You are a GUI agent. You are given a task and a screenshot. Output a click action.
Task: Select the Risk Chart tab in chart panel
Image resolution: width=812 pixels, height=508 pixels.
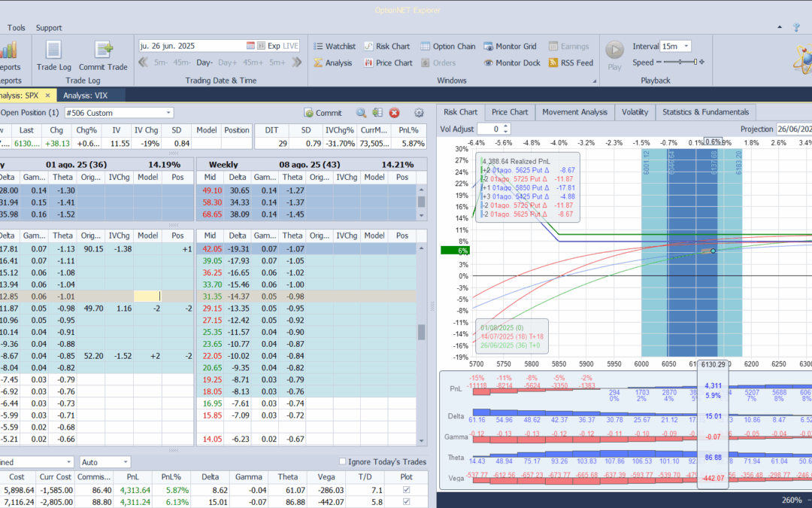pyautogui.click(x=460, y=112)
